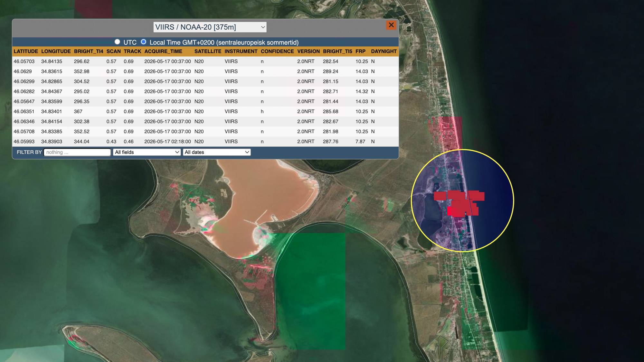
Task: Click the SATELLITE column header
Action: tap(208, 51)
